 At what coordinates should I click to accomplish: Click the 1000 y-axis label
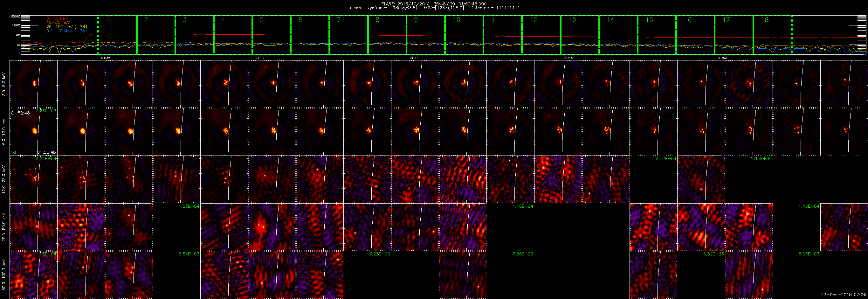[16, 25]
